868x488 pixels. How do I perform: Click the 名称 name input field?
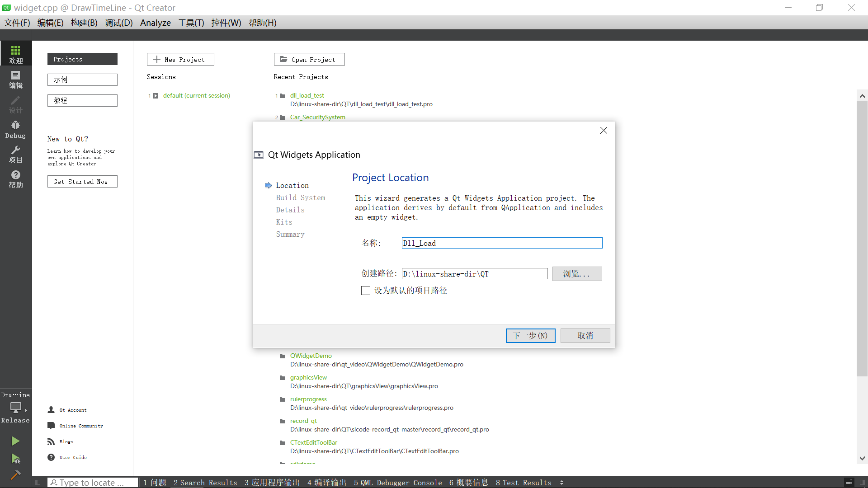tap(502, 243)
